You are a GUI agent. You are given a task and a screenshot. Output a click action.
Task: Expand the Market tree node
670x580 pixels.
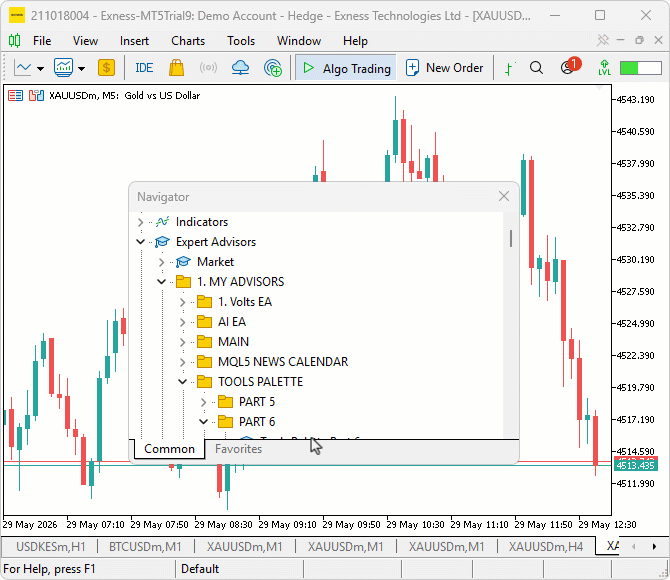pyautogui.click(x=161, y=262)
